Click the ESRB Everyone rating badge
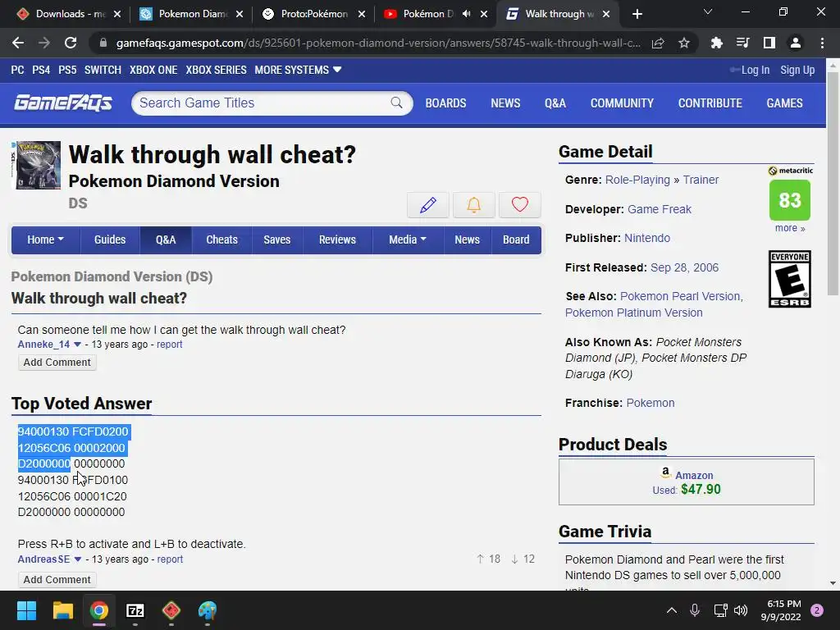The image size is (840, 630). tap(790, 279)
